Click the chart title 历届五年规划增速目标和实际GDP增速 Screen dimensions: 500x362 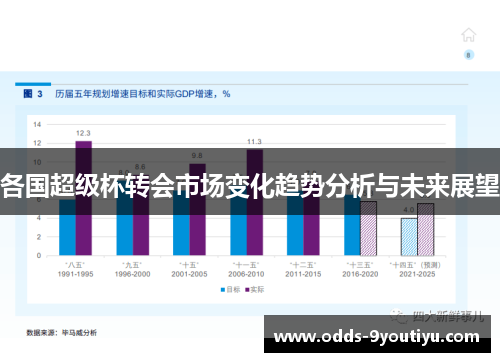click(134, 94)
